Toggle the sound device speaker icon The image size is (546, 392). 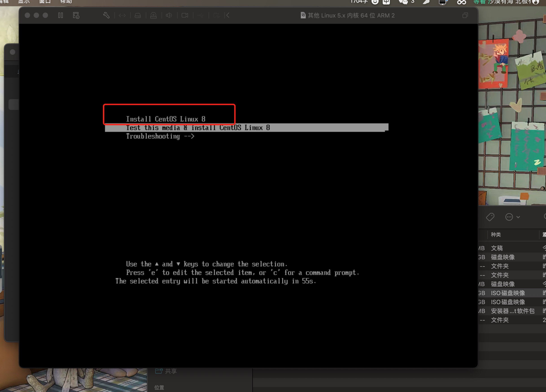pyautogui.click(x=169, y=15)
